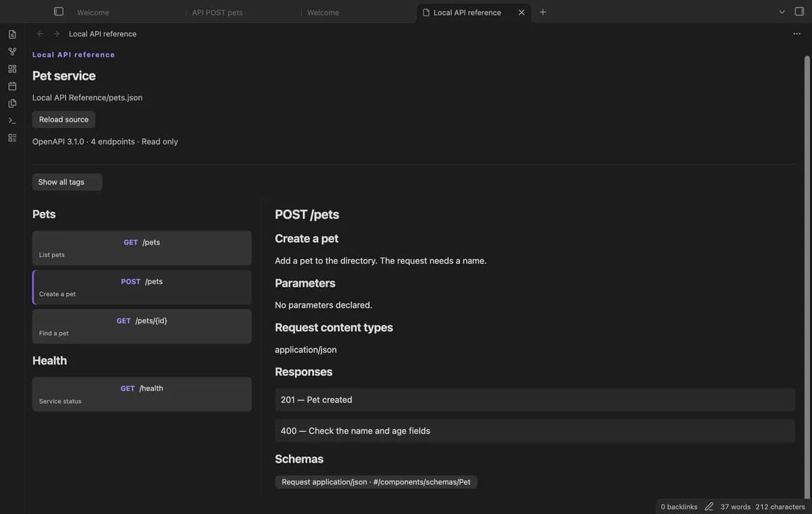Click the 201 — Pet created response row
The width and height of the screenshot is (812, 514).
click(535, 400)
